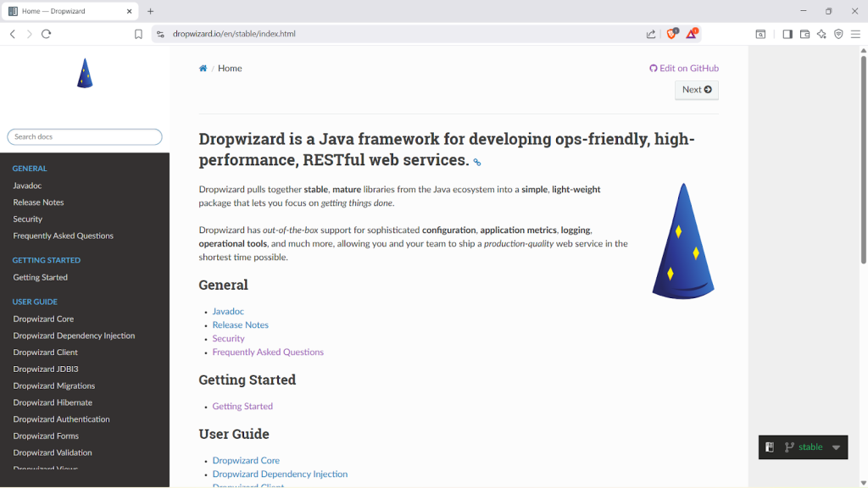Open a new tab with plus button
Image resolution: width=868 pixels, height=488 pixels.
point(151,11)
